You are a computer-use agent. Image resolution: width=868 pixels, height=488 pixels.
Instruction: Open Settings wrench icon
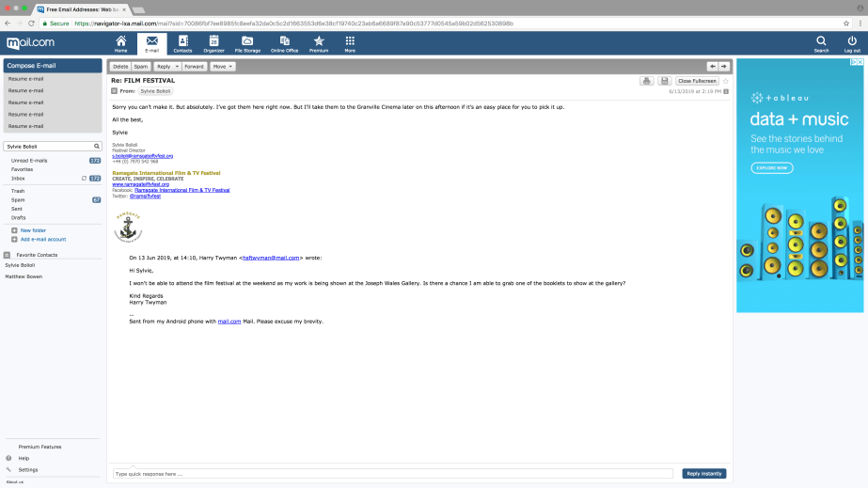(8, 469)
